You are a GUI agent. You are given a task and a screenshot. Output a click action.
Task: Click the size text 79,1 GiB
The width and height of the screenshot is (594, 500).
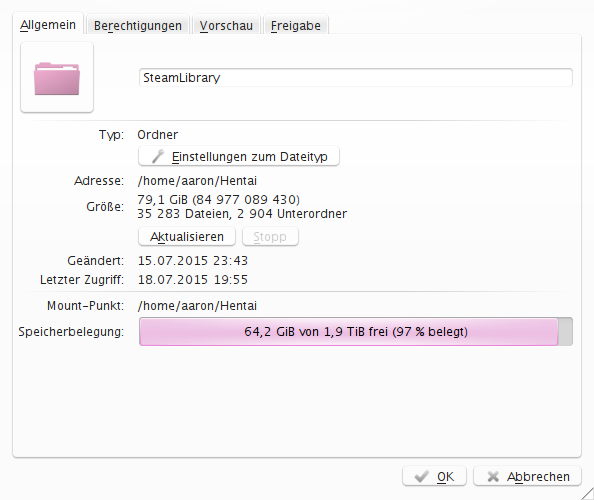(x=163, y=200)
